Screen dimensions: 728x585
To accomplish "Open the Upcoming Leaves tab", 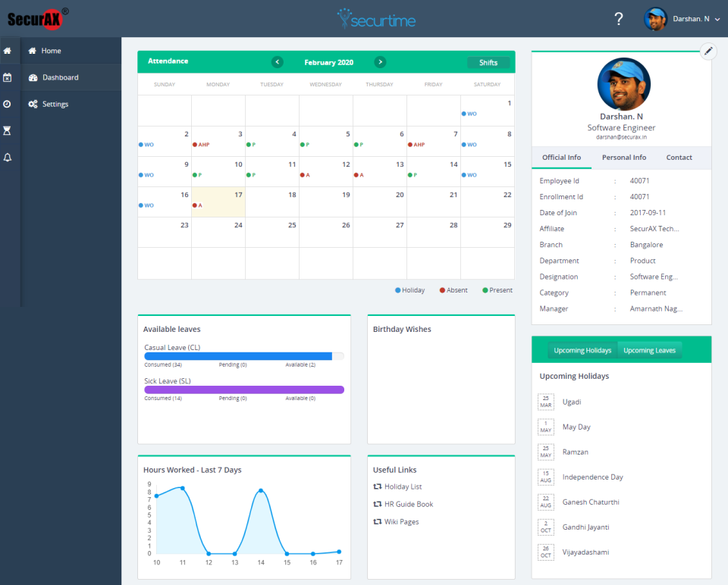I will pos(650,350).
